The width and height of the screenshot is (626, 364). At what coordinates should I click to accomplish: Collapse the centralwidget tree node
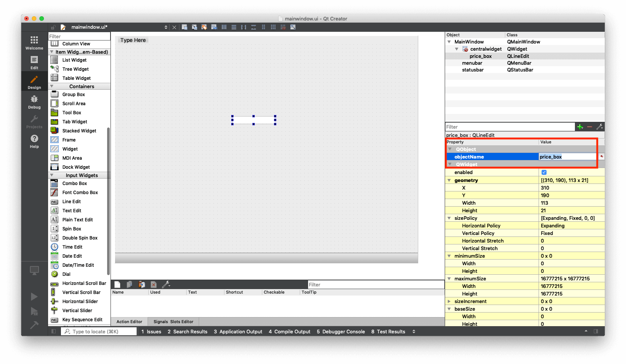point(456,49)
